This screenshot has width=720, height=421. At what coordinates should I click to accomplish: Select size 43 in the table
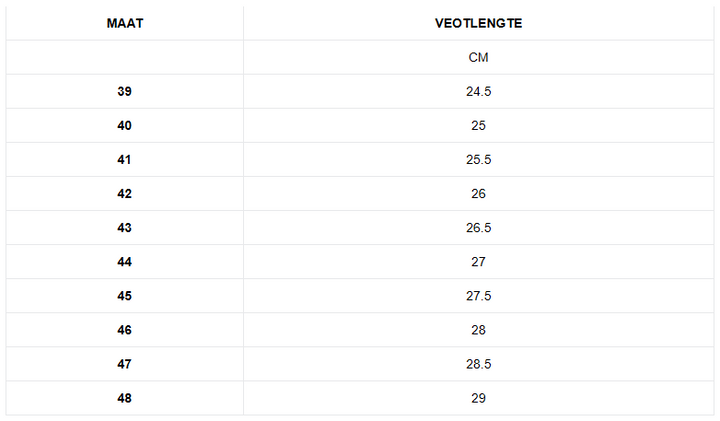(124, 227)
